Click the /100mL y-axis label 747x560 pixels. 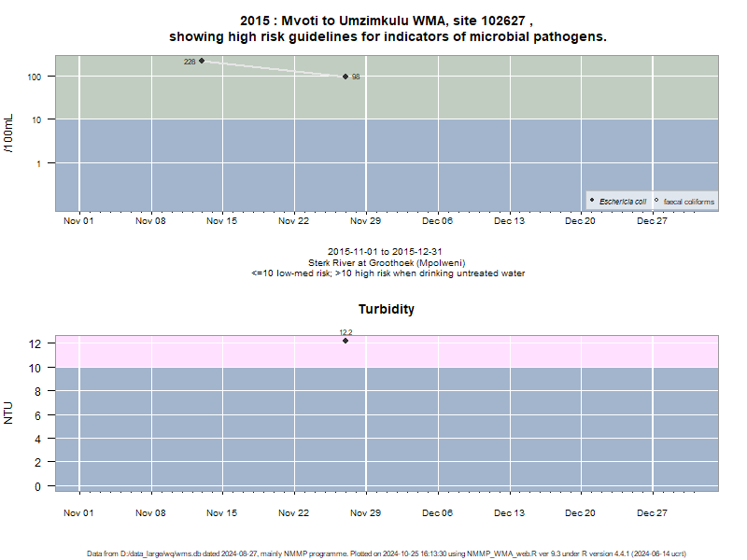coord(8,133)
